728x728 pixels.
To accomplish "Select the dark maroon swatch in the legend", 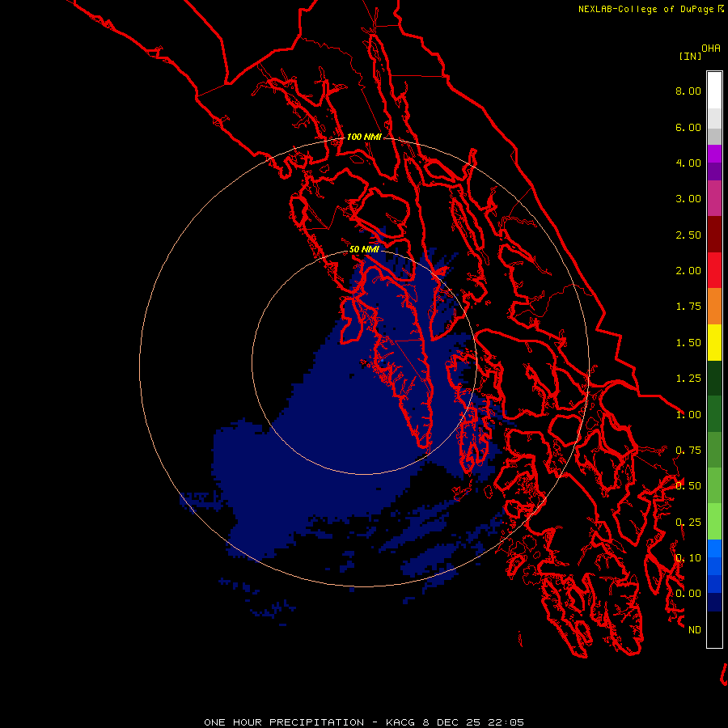I will [714, 235].
